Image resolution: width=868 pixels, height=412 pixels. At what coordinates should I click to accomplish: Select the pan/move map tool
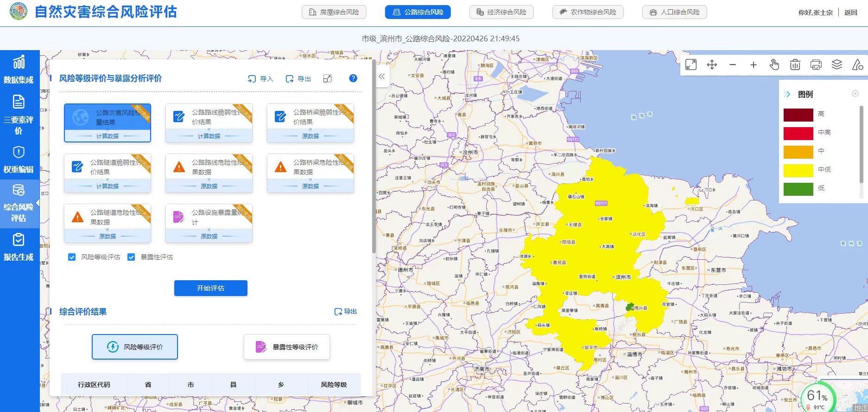pyautogui.click(x=712, y=65)
